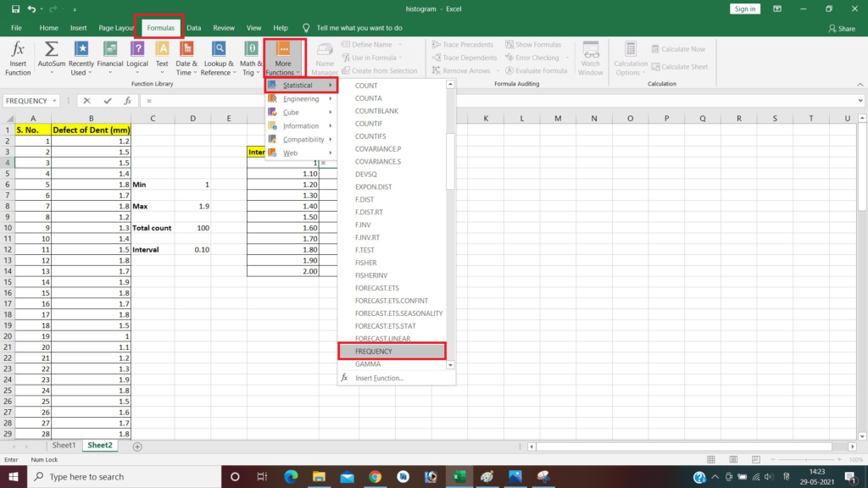Image resolution: width=868 pixels, height=488 pixels.
Task: Click the fx icon beside formula bar
Action: pyautogui.click(x=128, y=101)
